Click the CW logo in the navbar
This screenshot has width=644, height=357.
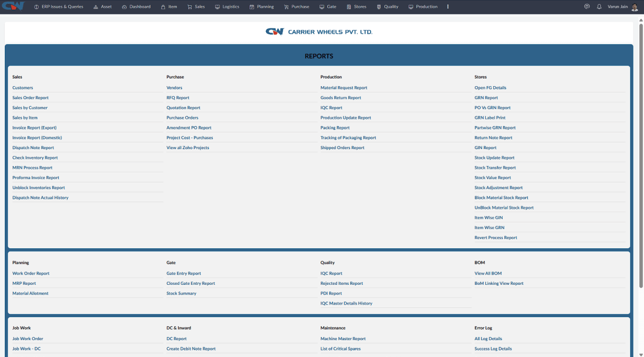13,7
